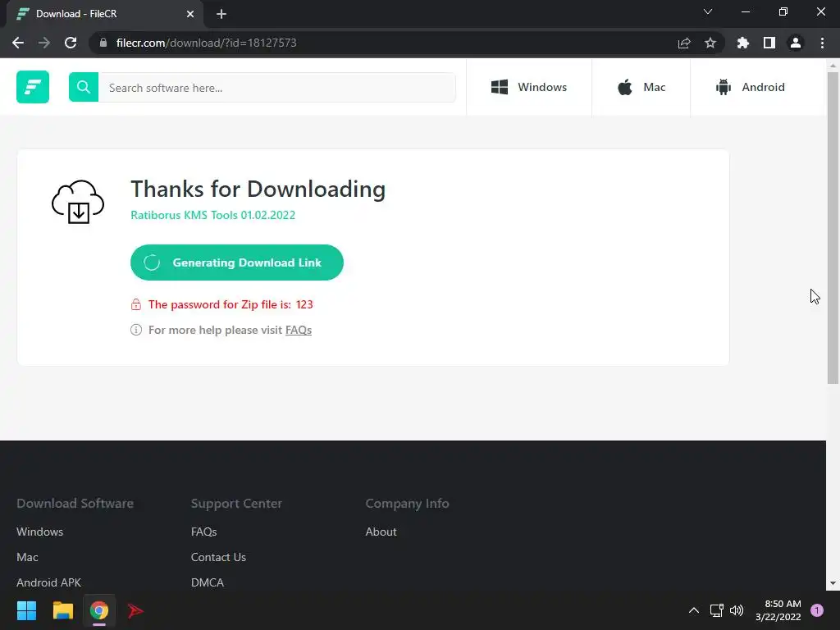
Task: Go back with browser back arrow
Action: pos(18,43)
